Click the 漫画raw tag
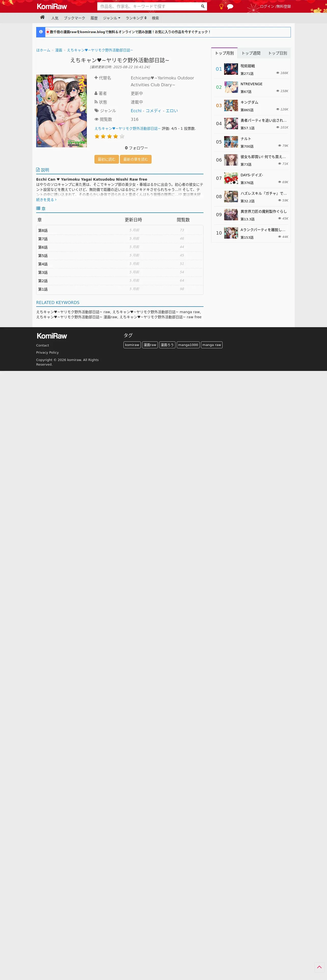 pyautogui.click(x=150, y=345)
